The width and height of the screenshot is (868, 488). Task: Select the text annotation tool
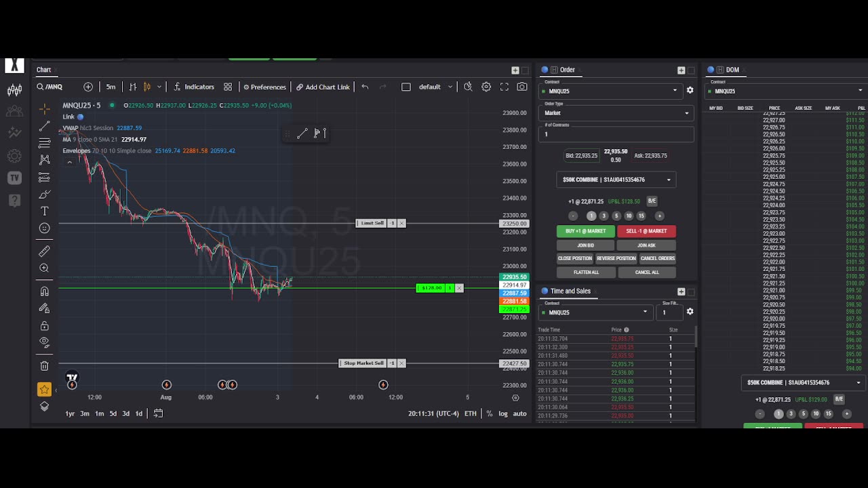(45, 211)
